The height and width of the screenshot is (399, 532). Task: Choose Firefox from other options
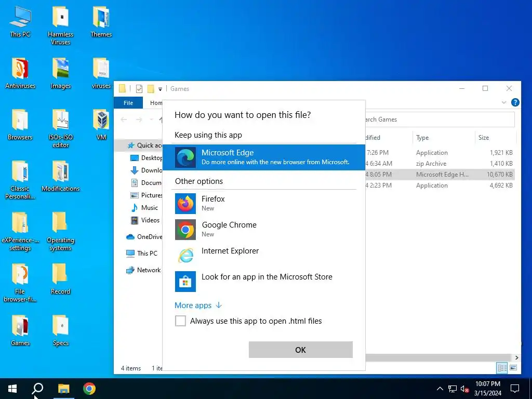pos(263,203)
